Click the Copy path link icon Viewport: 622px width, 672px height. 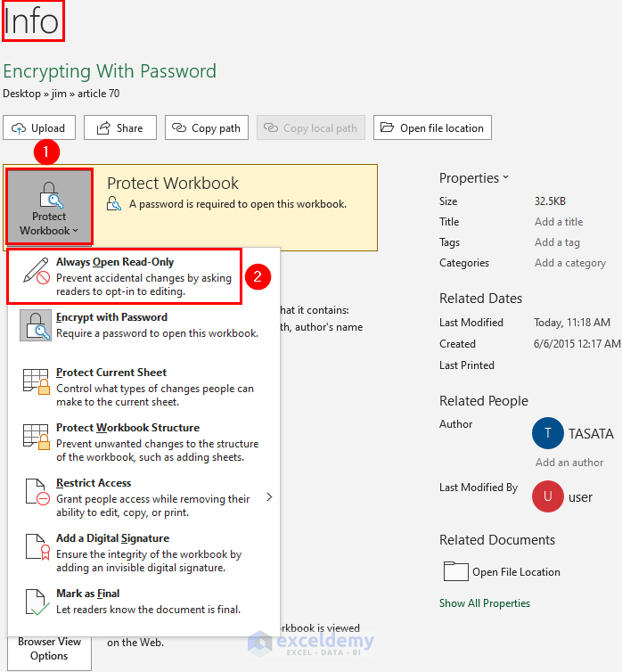pos(179,127)
